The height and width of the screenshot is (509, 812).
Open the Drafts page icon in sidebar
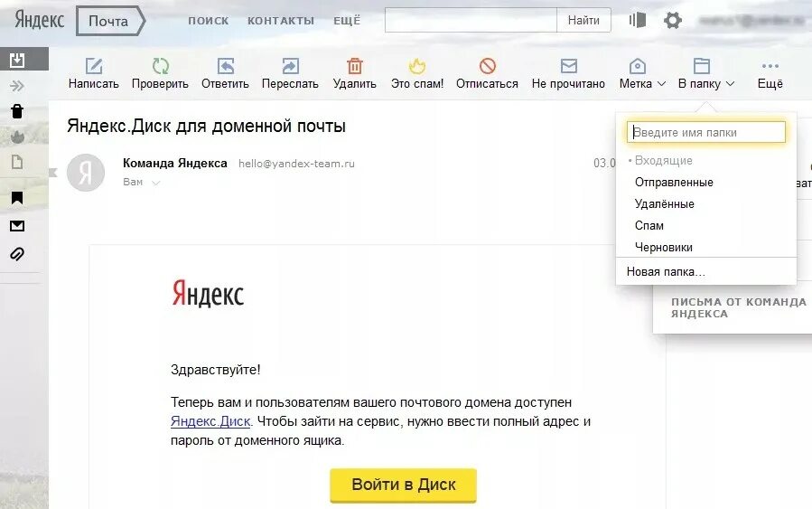(x=17, y=162)
